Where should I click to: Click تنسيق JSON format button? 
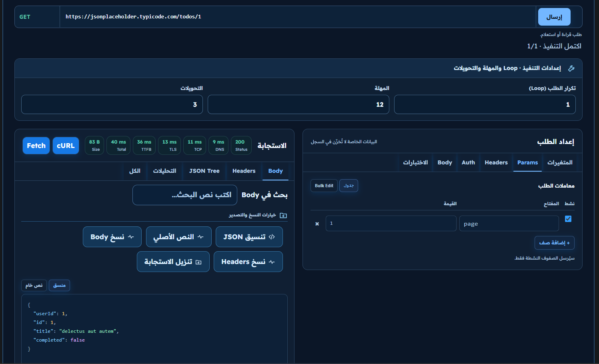[249, 237]
